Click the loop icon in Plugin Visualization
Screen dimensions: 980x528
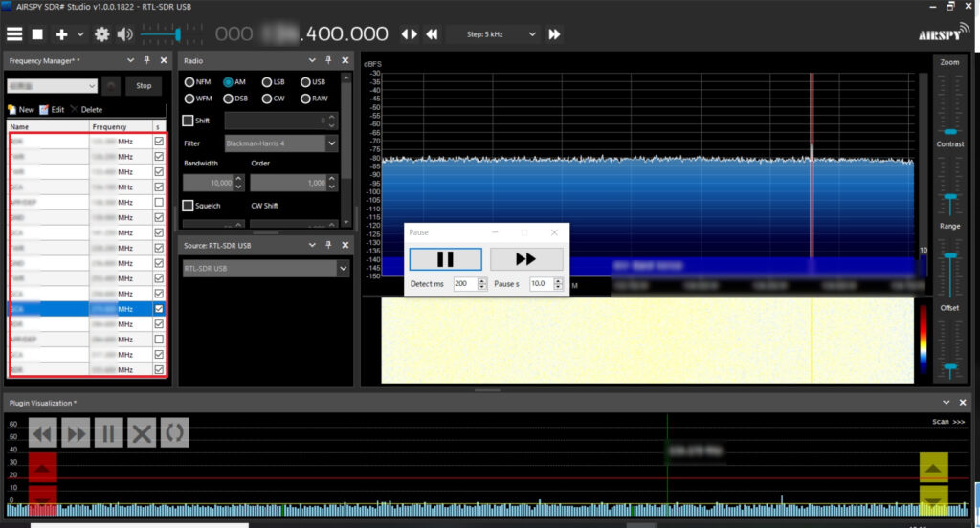point(175,433)
